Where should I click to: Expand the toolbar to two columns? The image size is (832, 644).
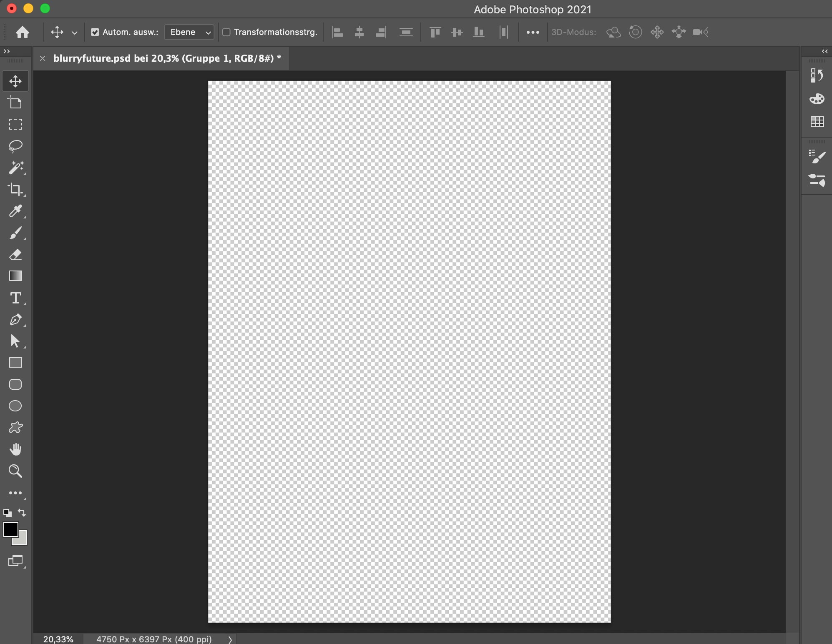[x=6, y=51]
